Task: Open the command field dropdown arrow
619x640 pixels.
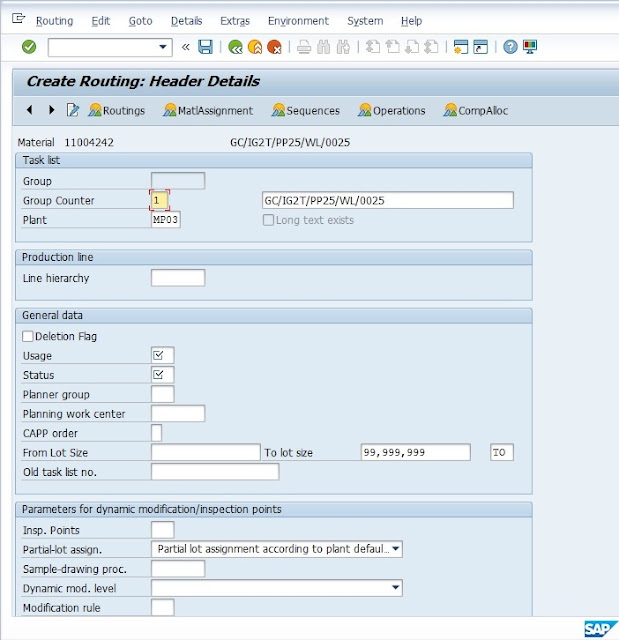Action: [x=163, y=47]
